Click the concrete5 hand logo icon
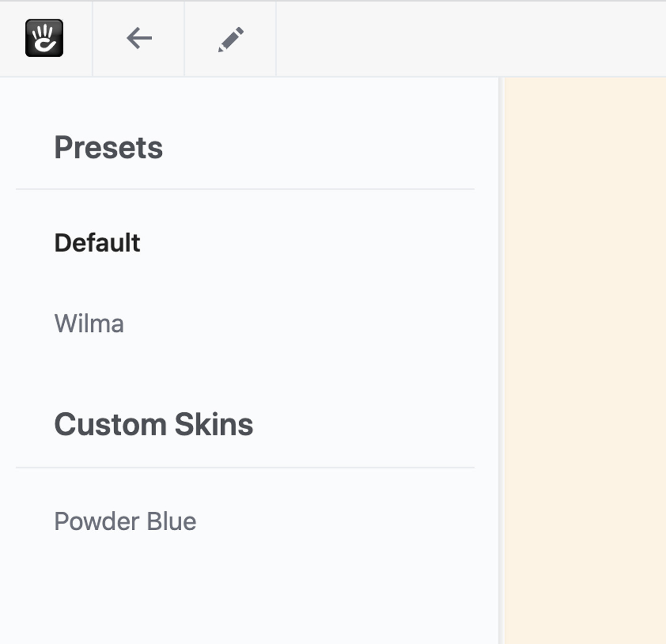Screen dimensions: 666x644 [x=44, y=38]
